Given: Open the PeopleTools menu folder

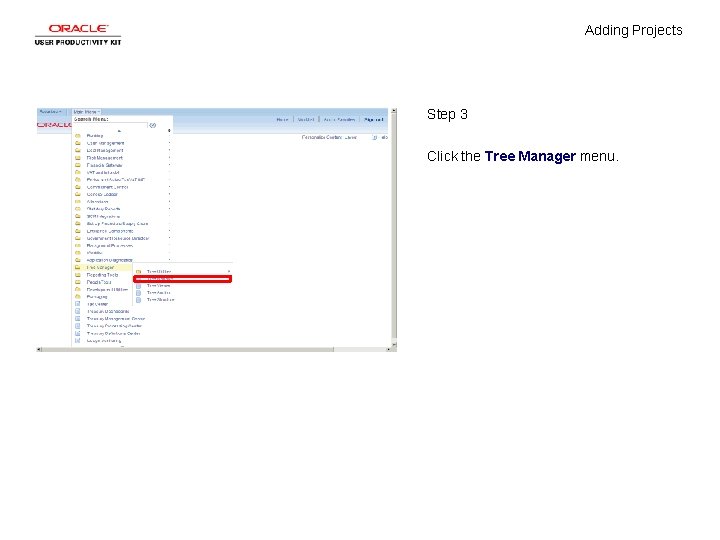Looking at the screenshot, I should [x=99, y=282].
